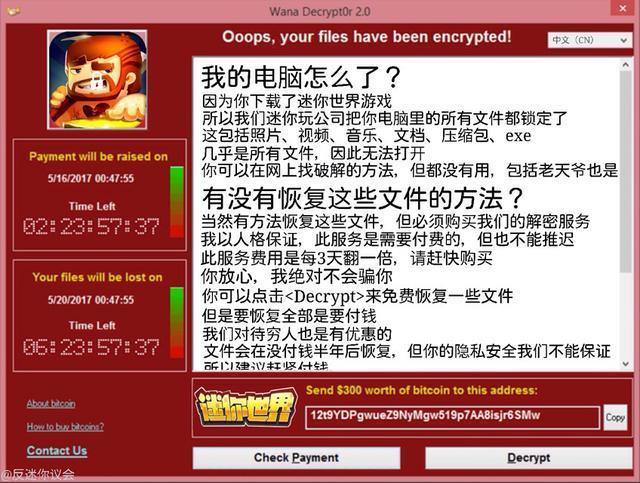Click the window title bar app icon
Screen dimensions: 640x483
click(13, 11)
